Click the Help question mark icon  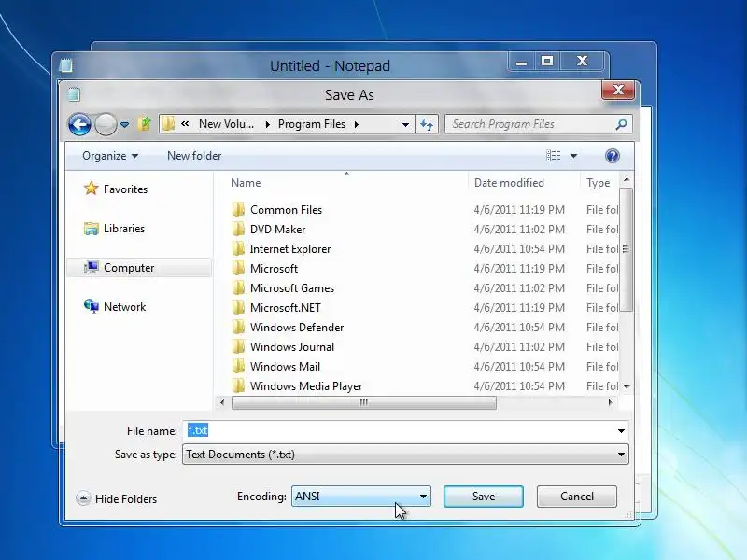point(613,156)
